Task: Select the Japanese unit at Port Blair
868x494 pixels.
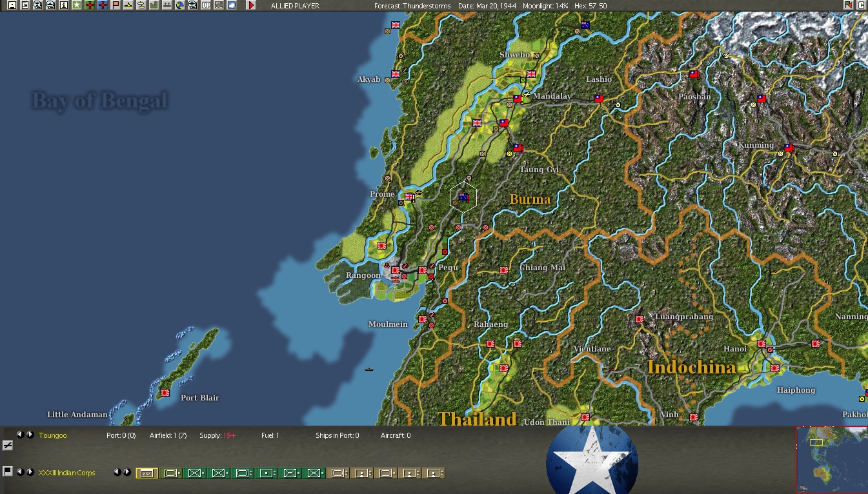Action: click(165, 392)
